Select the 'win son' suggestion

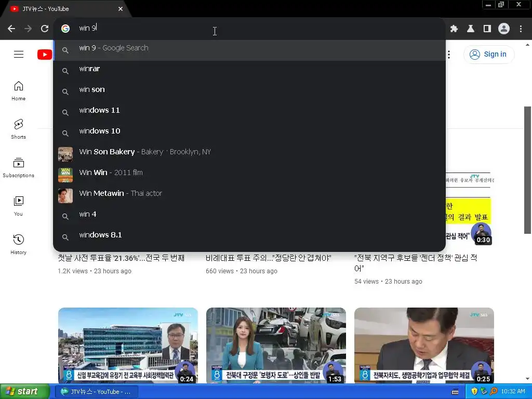249,91
